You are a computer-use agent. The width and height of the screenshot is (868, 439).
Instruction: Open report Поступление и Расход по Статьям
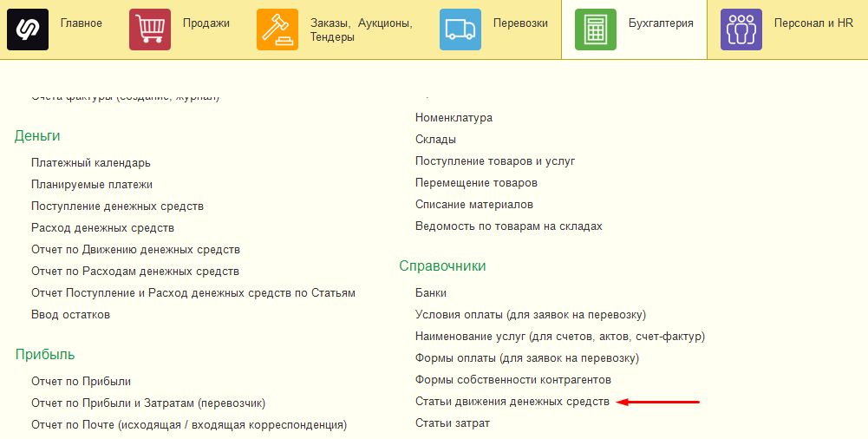tap(193, 293)
